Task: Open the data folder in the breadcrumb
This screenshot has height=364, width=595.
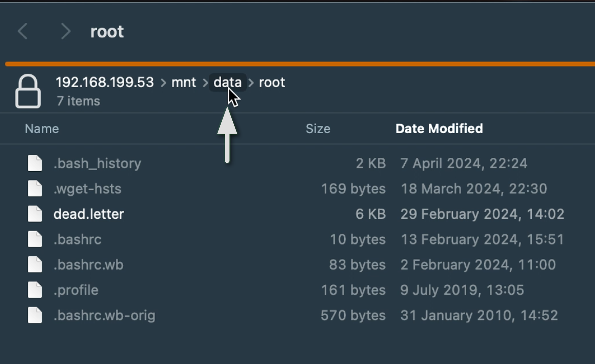Action: point(227,82)
